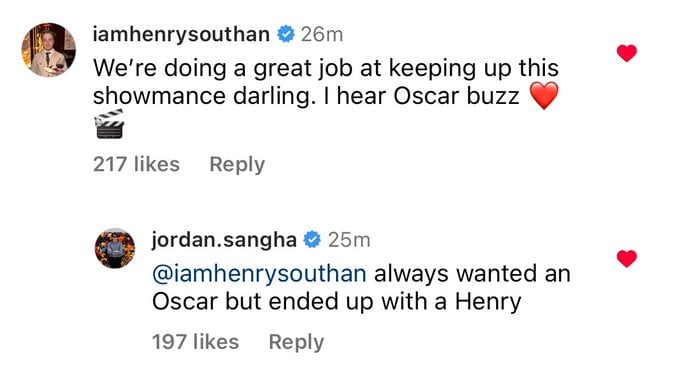Like iamhenrysouthan's comment with the heart icon
Image resolution: width=679 pixels, height=382 pixels.
coord(627,53)
